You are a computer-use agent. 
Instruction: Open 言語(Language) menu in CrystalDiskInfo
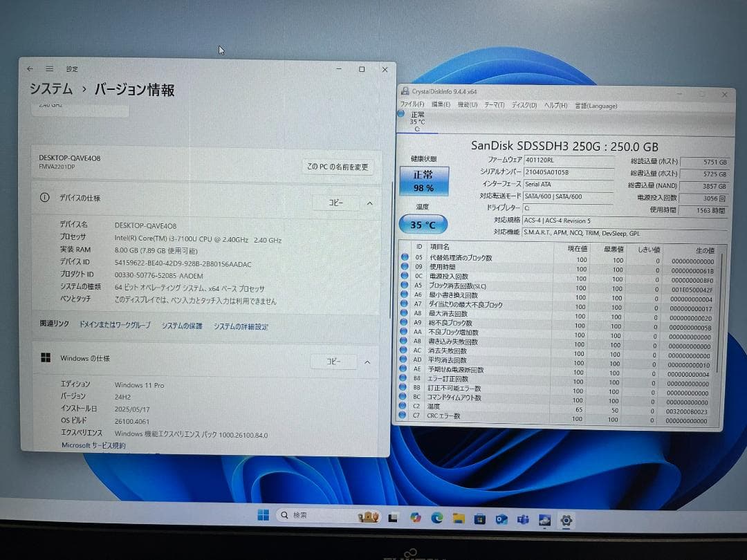click(596, 106)
